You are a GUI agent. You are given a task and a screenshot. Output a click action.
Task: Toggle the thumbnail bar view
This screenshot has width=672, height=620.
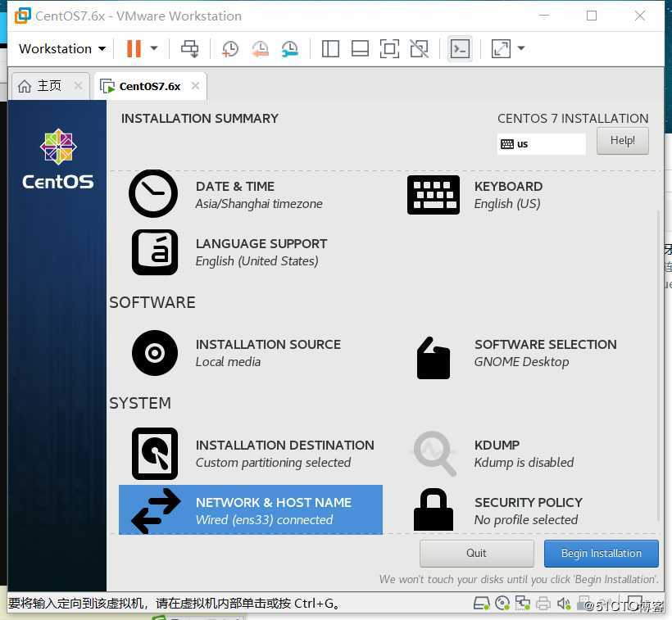tap(360, 48)
